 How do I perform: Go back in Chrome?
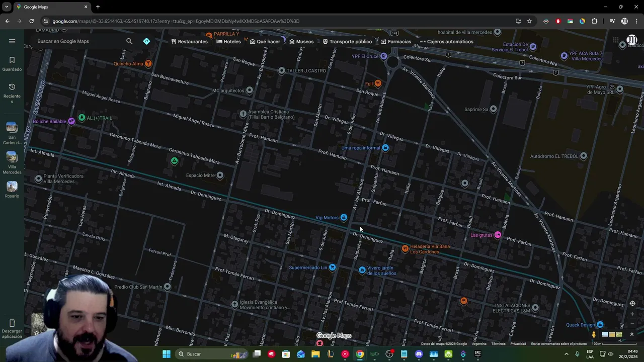pyautogui.click(x=7, y=21)
